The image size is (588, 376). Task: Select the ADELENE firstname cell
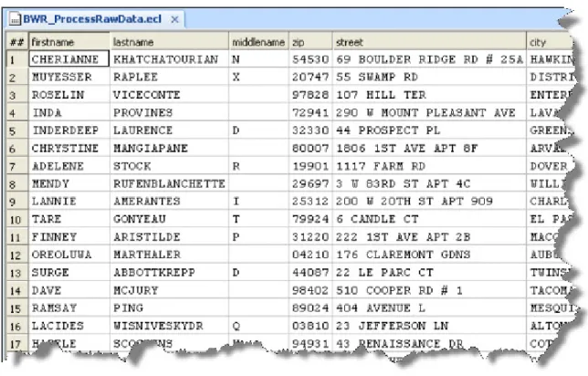click(69, 166)
